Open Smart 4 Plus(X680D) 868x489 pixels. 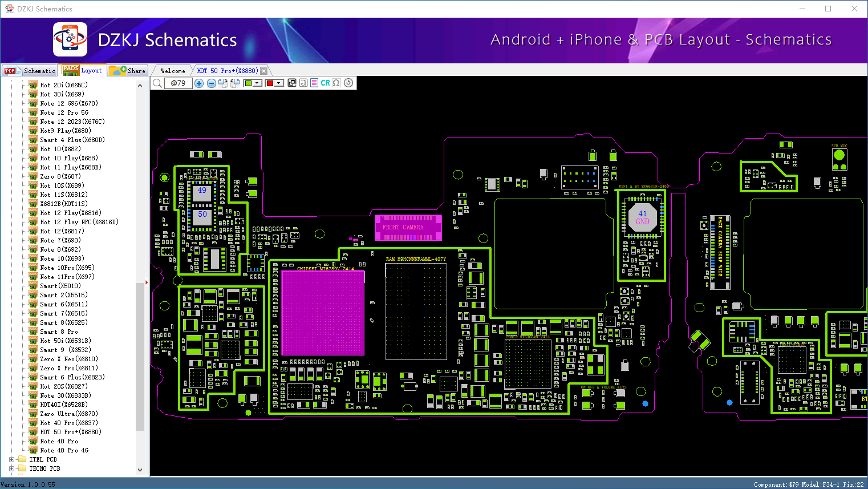coord(72,140)
